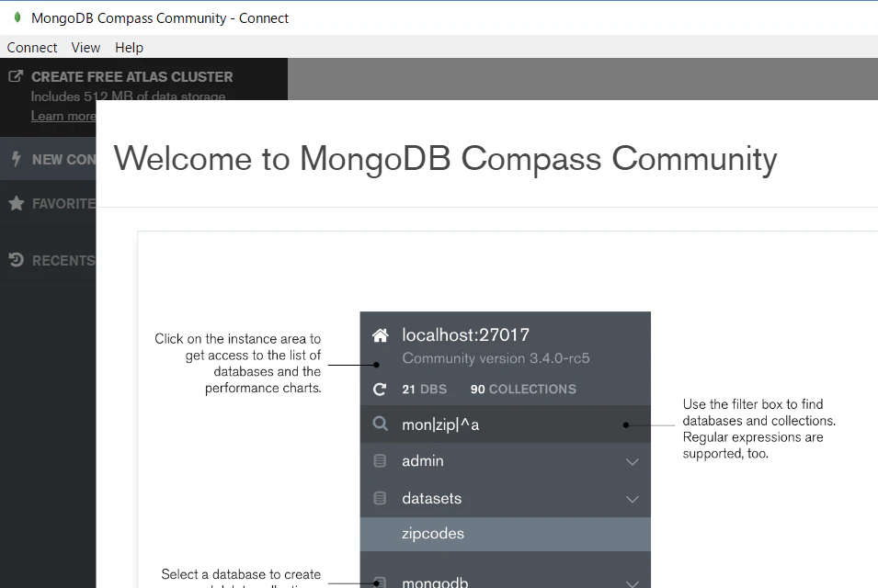
Task: Select the admin database row
Action: [505, 461]
